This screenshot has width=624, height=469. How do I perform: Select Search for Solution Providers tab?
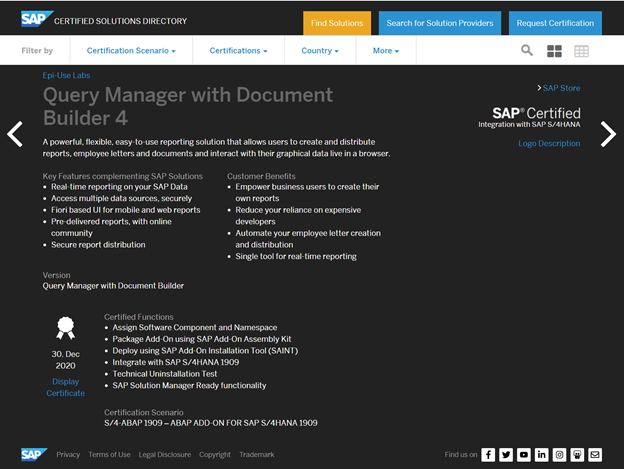click(440, 23)
